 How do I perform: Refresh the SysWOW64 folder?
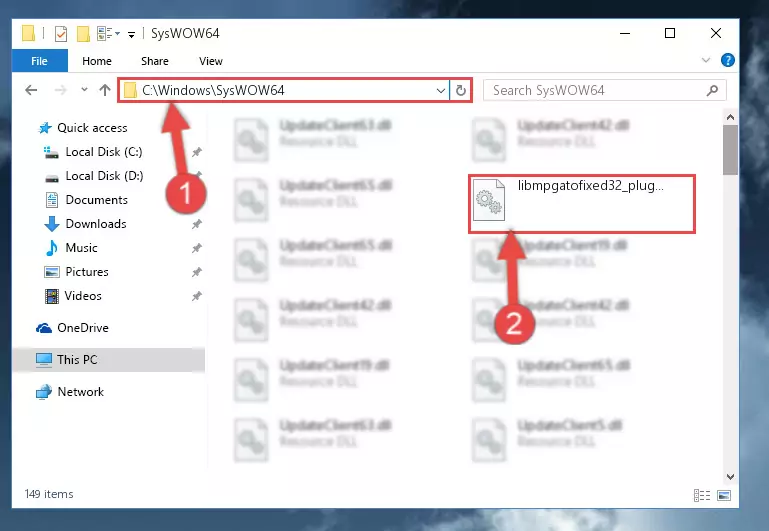pos(461,91)
